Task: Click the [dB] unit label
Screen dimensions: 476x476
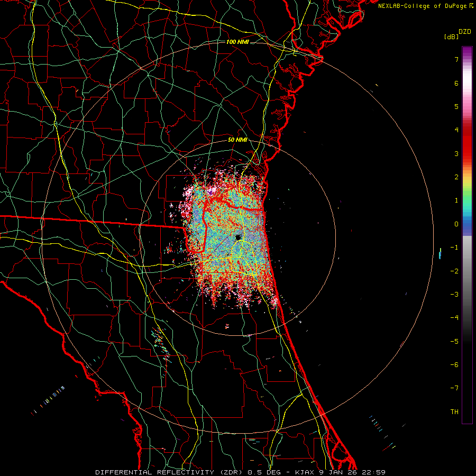Action: [x=451, y=36]
